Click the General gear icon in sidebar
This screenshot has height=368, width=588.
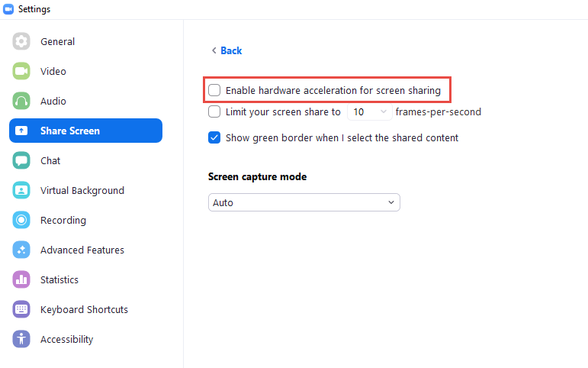click(21, 41)
